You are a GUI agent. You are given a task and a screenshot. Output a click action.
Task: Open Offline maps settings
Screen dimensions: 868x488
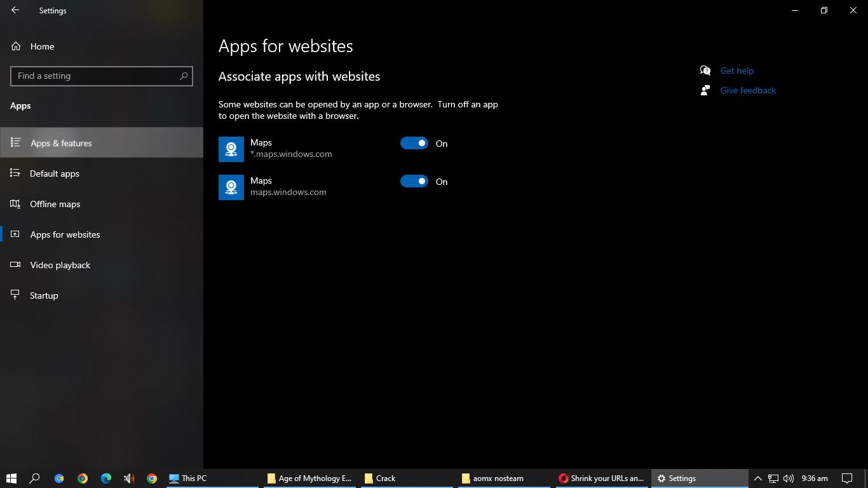[55, 204]
